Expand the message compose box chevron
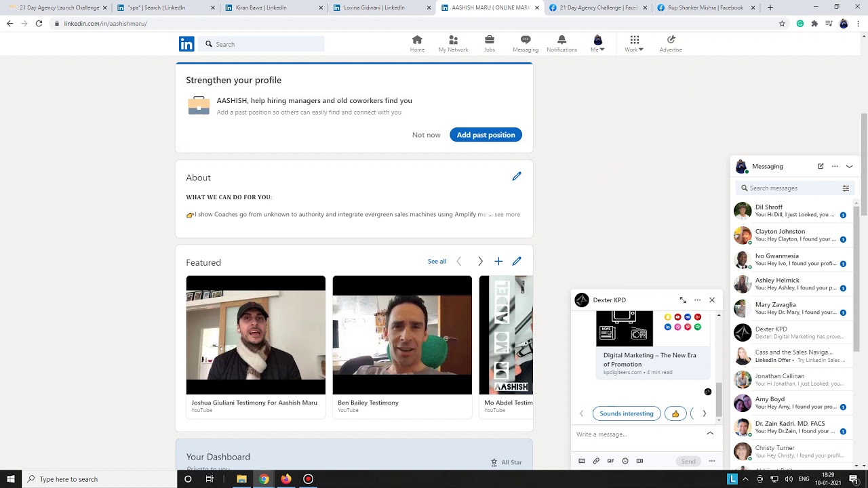 [x=710, y=433]
